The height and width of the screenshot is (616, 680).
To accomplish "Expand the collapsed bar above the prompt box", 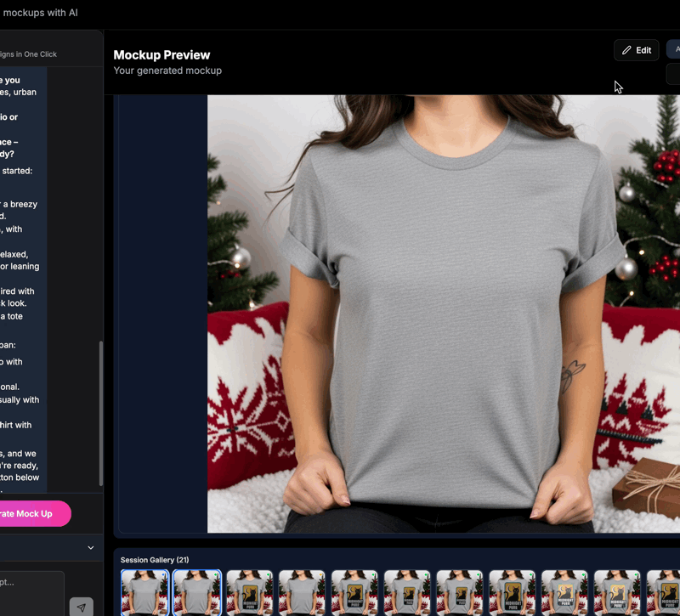I will [51, 547].
